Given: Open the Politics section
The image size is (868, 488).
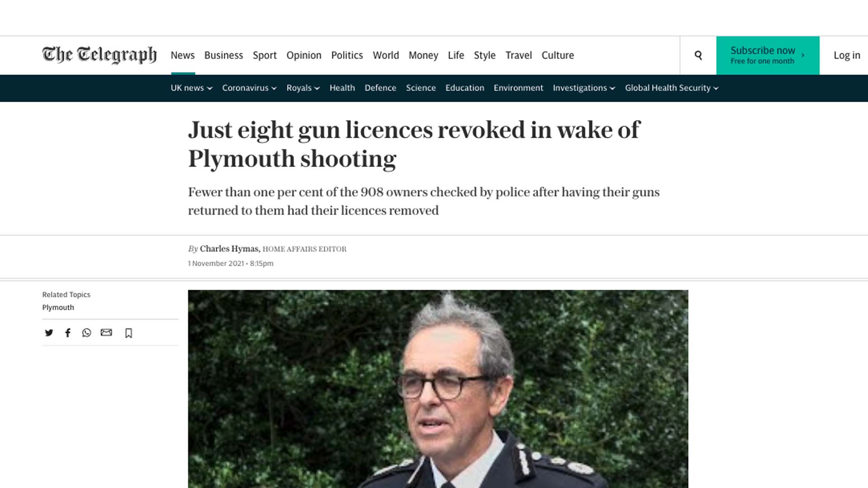Looking at the screenshot, I should click(347, 55).
